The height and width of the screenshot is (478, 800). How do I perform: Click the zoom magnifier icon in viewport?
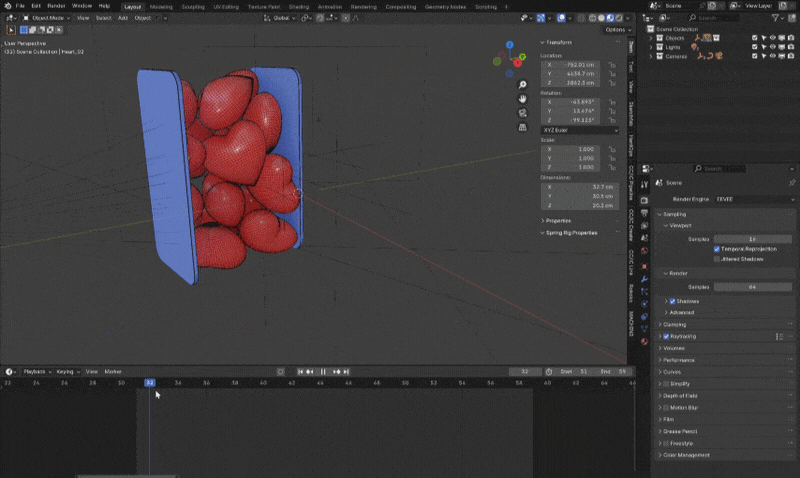523,85
